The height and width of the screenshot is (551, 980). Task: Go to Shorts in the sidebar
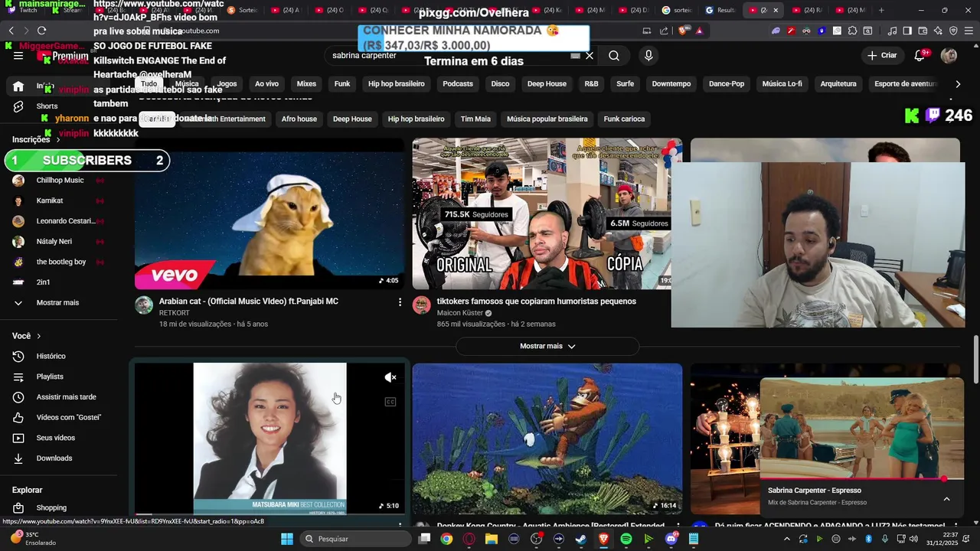coord(47,106)
